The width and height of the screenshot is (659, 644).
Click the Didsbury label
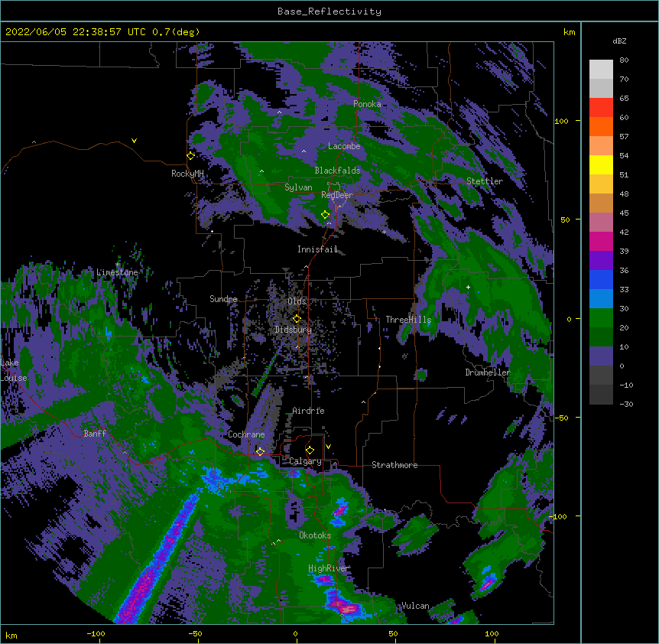pos(294,330)
